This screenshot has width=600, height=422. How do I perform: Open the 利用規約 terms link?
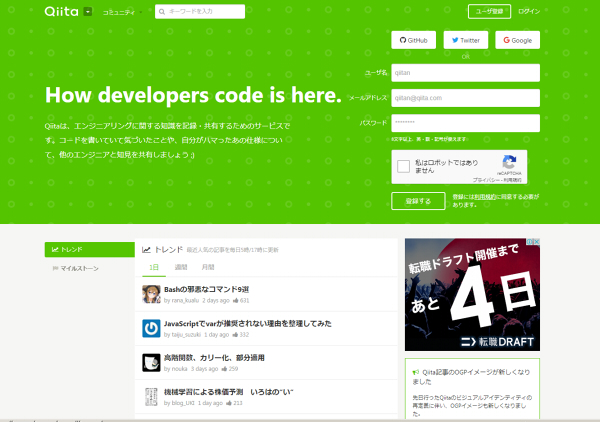[485, 197]
